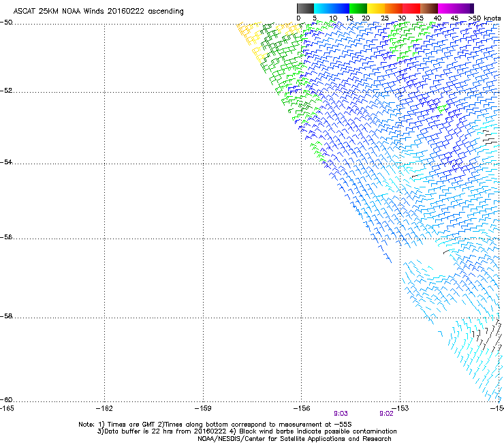The width and height of the screenshot is (504, 443).
Task: Click the title 'ASCAT 25KM NOAA Winds 20160222 ascending'
Action: tap(98, 12)
